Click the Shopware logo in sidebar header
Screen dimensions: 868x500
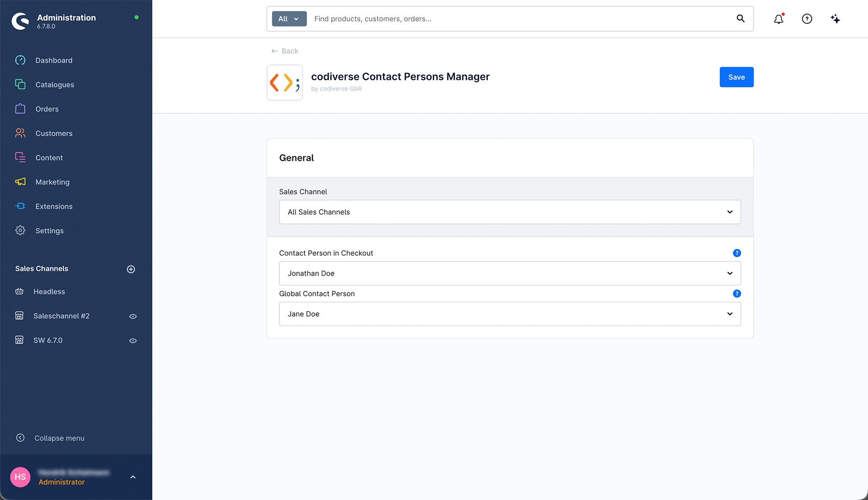click(x=20, y=21)
